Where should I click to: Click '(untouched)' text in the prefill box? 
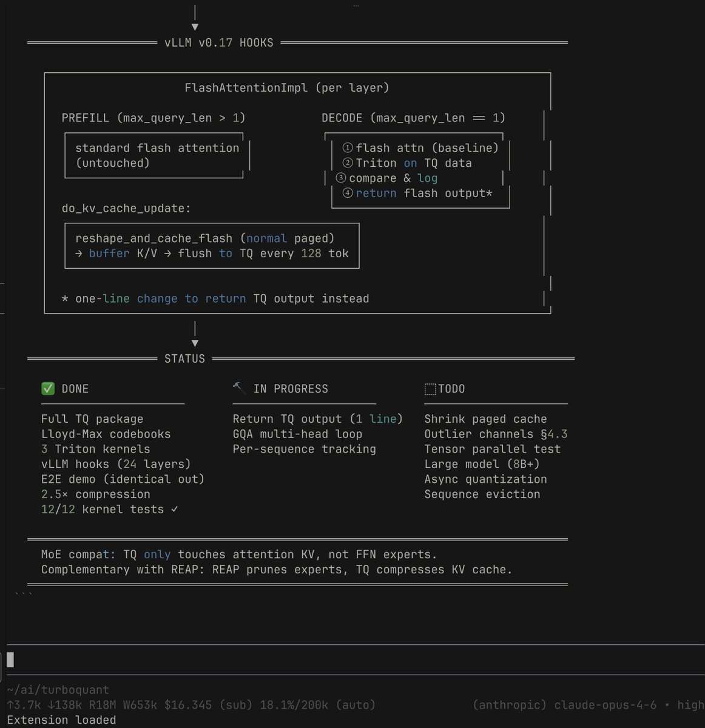click(x=112, y=163)
